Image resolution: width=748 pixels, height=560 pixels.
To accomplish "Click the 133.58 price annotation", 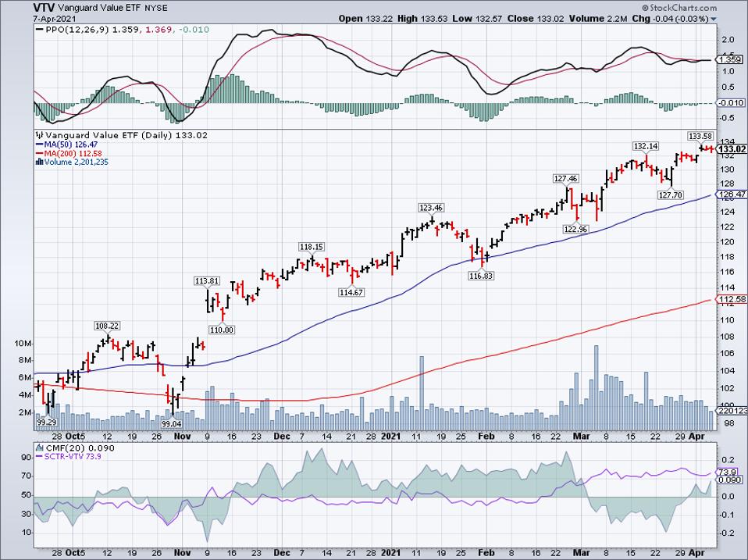I will point(700,136).
